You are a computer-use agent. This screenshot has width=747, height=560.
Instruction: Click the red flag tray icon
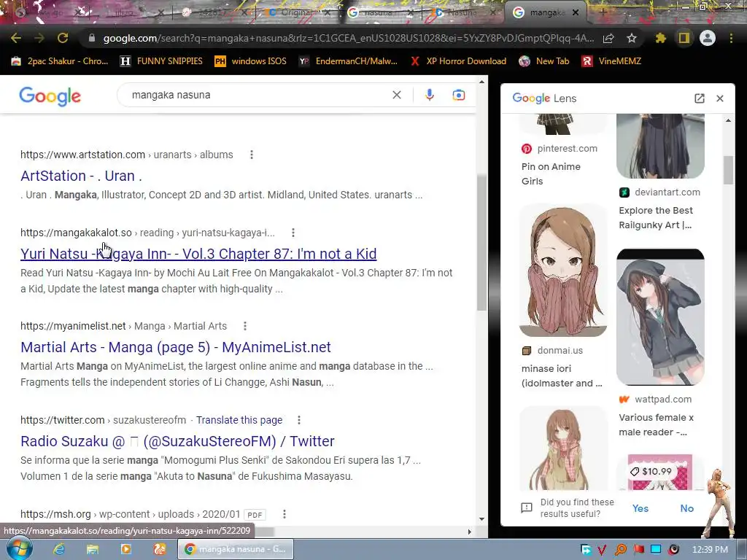(x=638, y=549)
